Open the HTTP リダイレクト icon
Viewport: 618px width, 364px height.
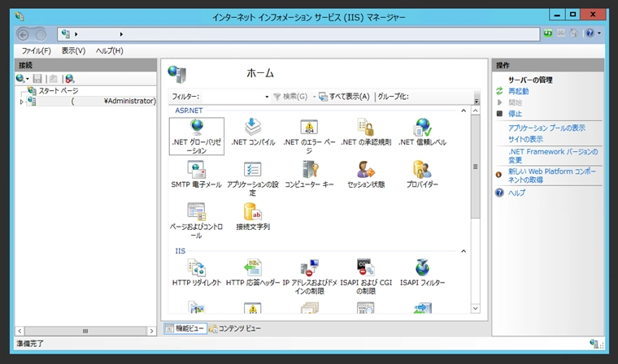coord(196,273)
